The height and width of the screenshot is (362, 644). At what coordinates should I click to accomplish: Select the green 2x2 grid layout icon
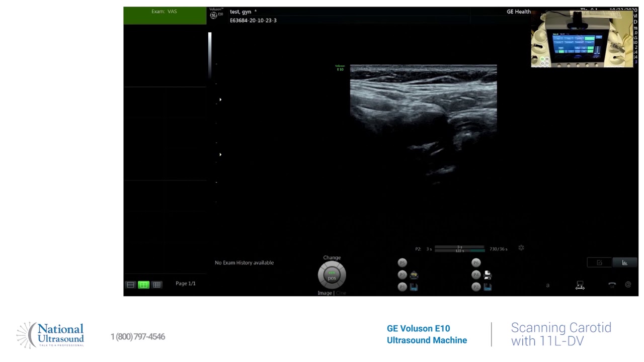click(143, 285)
